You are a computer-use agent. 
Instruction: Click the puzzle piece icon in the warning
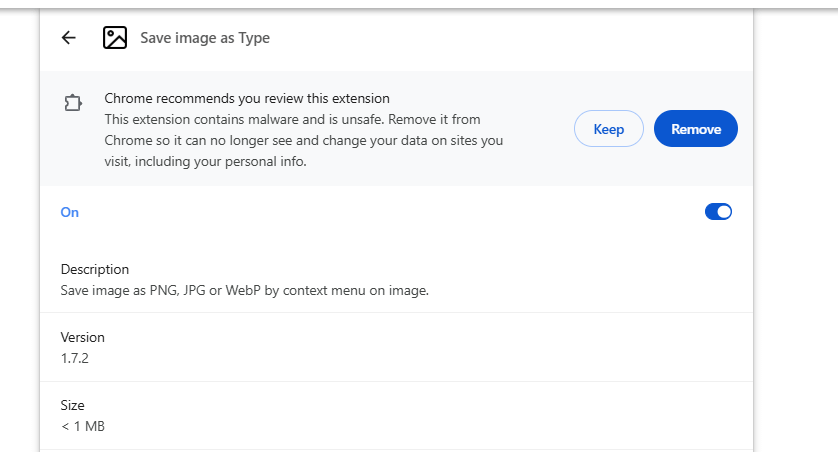pyautogui.click(x=72, y=103)
